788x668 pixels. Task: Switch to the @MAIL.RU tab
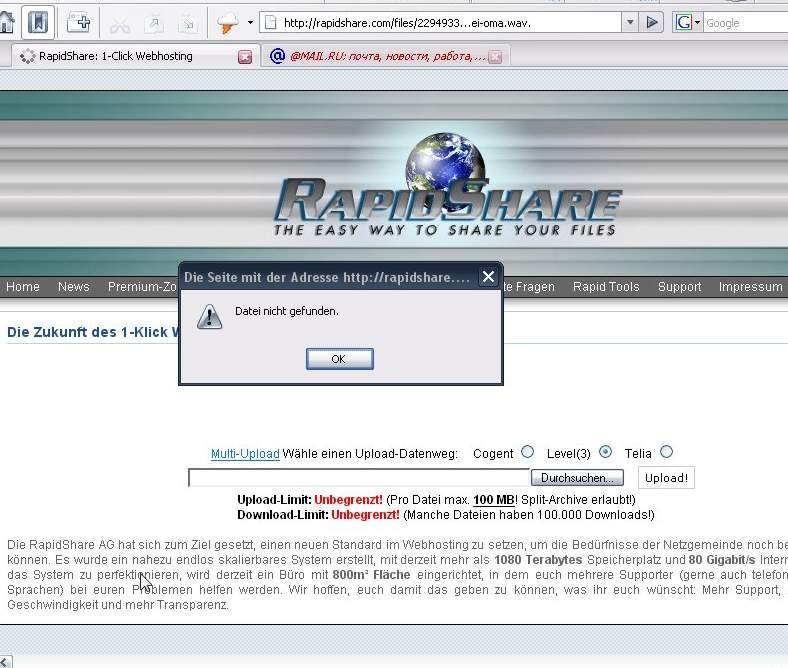point(379,56)
